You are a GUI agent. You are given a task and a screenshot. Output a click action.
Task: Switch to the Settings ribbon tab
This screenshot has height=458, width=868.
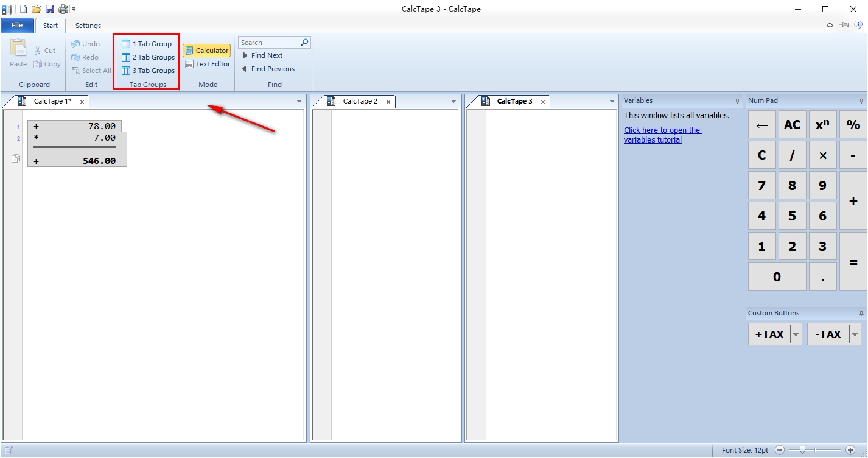pos(88,26)
